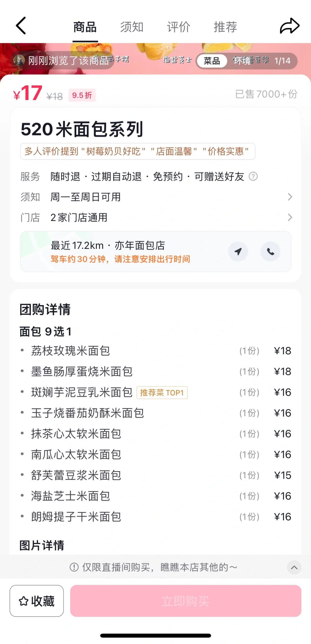The image size is (311, 644).
Task: Open the 多人评价提到 review highlights
Action: (138, 151)
